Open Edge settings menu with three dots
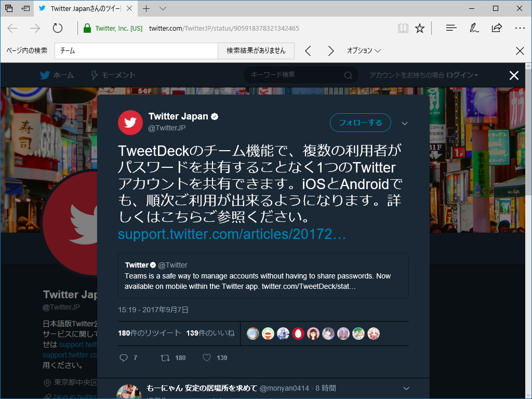The height and width of the screenshot is (399, 532). click(521, 28)
